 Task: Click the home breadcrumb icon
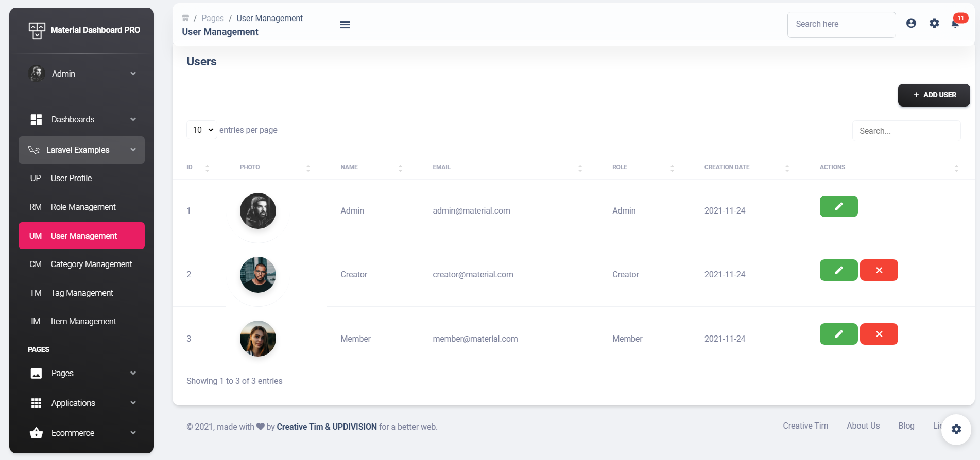tap(185, 19)
